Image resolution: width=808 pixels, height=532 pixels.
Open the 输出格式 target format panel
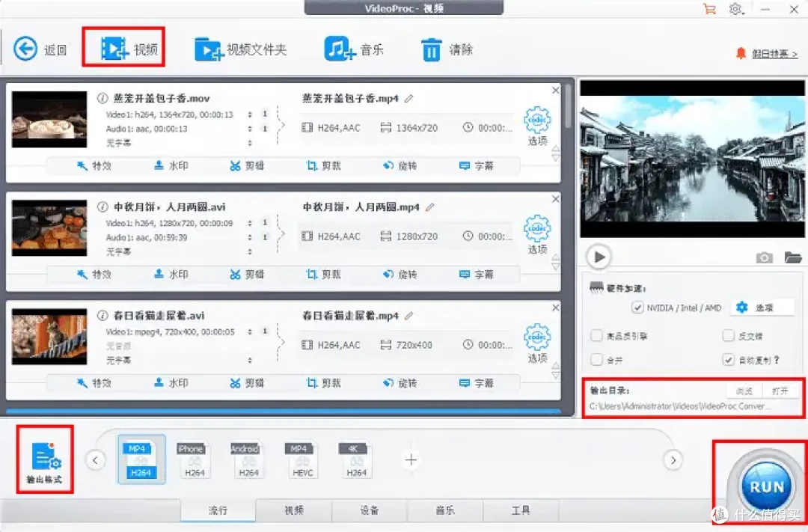45,462
